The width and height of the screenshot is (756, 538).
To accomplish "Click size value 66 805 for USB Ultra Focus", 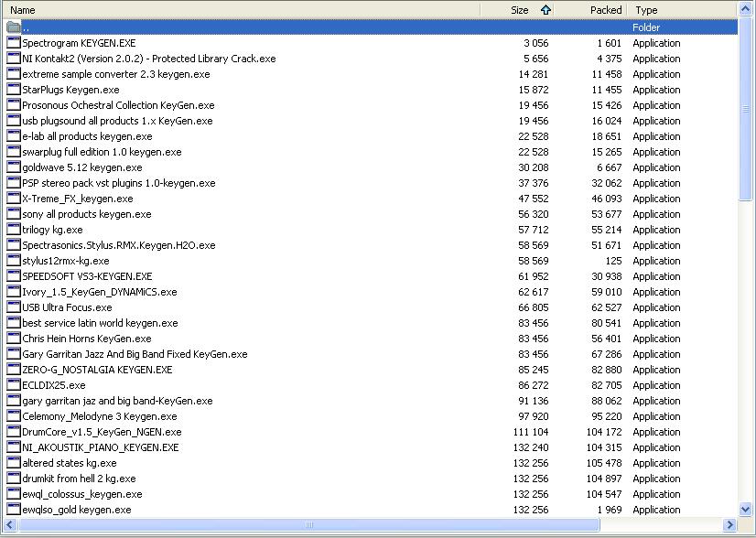I will 534,307.
